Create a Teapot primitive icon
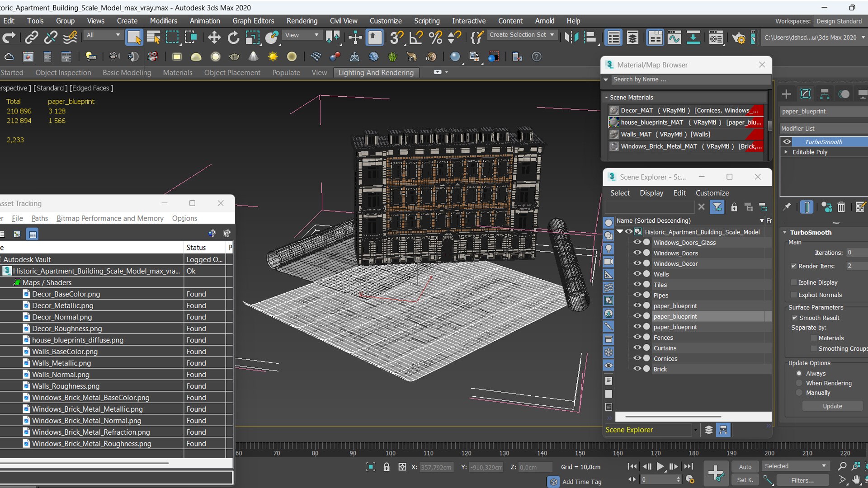This screenshot has height=488, width=868. pyautogui.click(x=234, y=56)
